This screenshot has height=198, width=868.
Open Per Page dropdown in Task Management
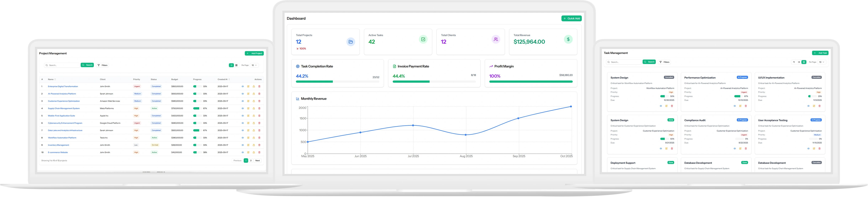point(822,62)
